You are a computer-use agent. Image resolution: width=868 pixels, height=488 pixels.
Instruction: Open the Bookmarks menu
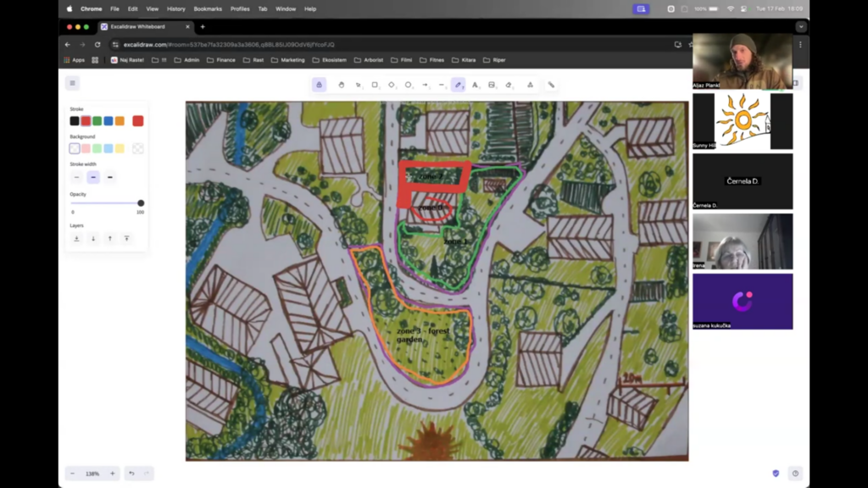tap(208, 8)
